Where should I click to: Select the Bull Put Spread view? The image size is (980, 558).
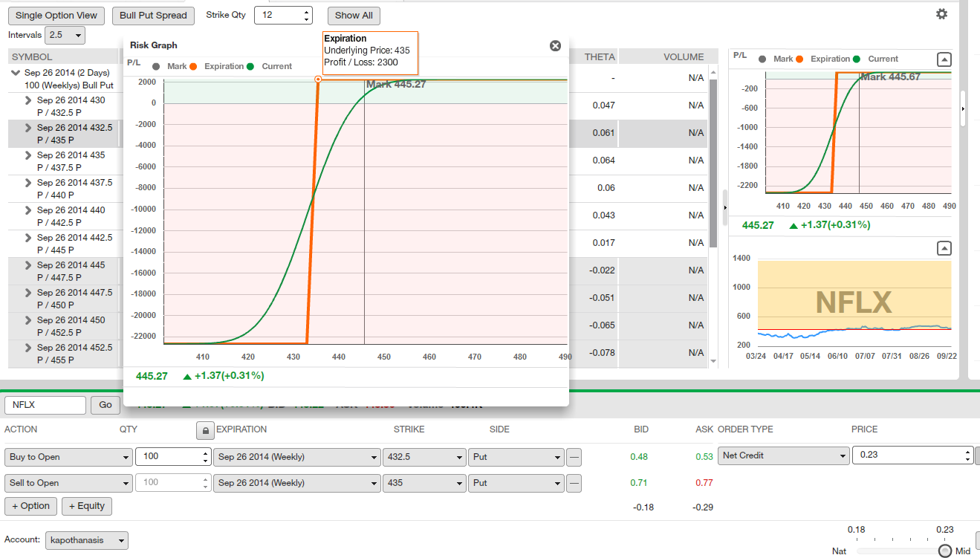point(154,15)
